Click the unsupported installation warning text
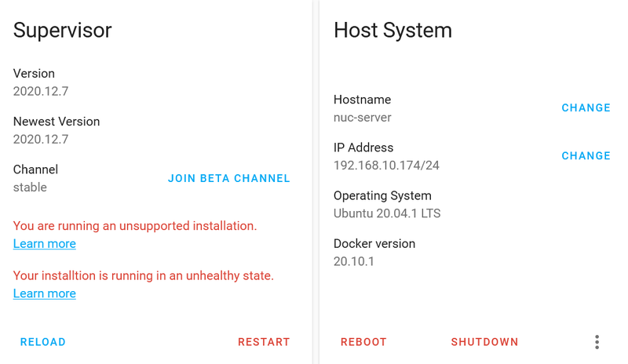This screenshot has height=364, width=628. [x=135, y=226]
